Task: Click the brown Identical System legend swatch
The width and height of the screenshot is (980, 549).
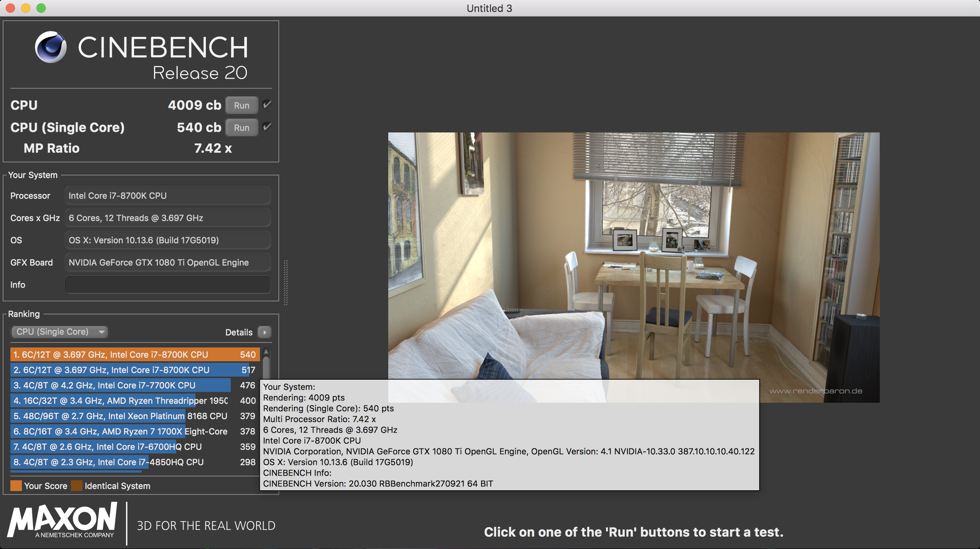Action: coord(77,486)
